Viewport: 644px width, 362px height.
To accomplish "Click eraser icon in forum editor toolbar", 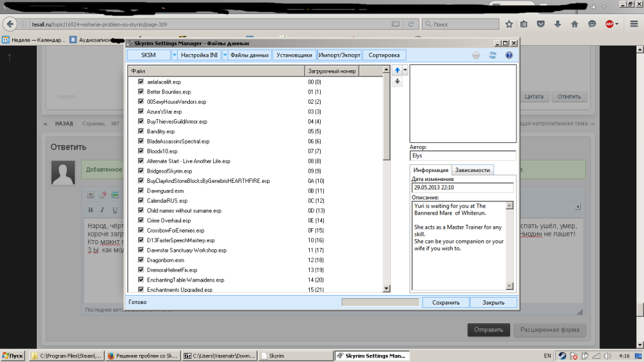I will coord(102,195).
